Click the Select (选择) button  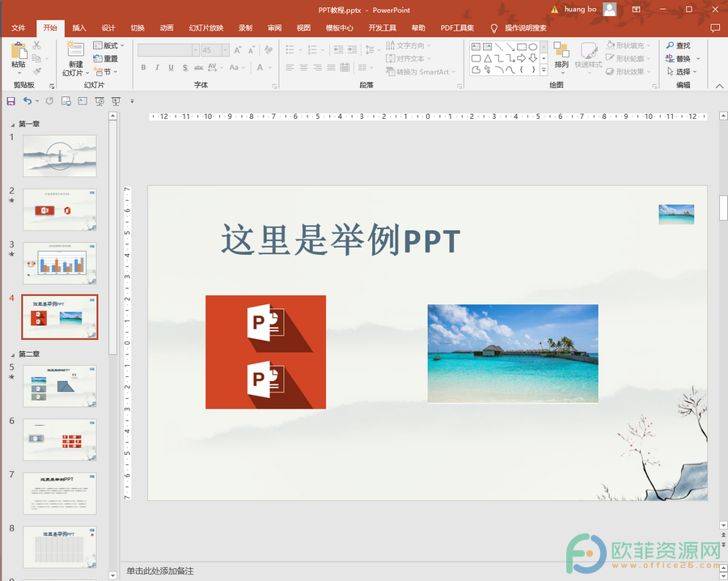682,71
